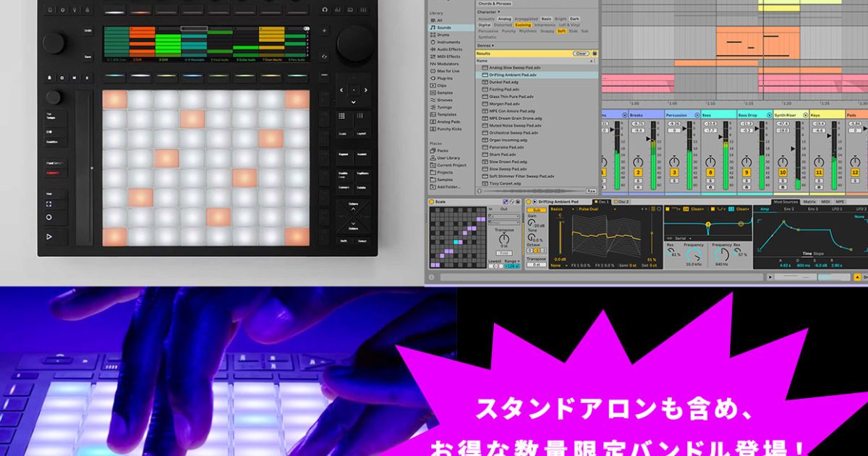
Task: Open Instruments category in browser
Action: [x=448, y=42]
